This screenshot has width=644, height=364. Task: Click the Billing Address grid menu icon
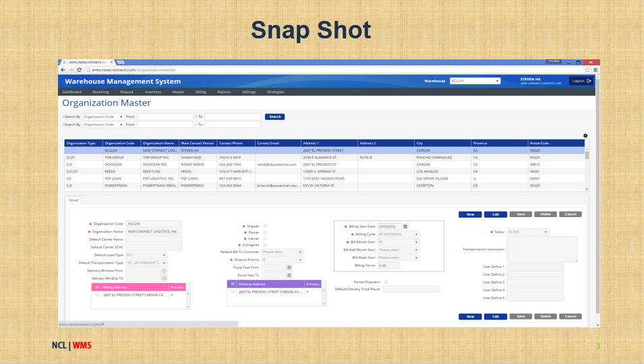click(x=97, y=287)
